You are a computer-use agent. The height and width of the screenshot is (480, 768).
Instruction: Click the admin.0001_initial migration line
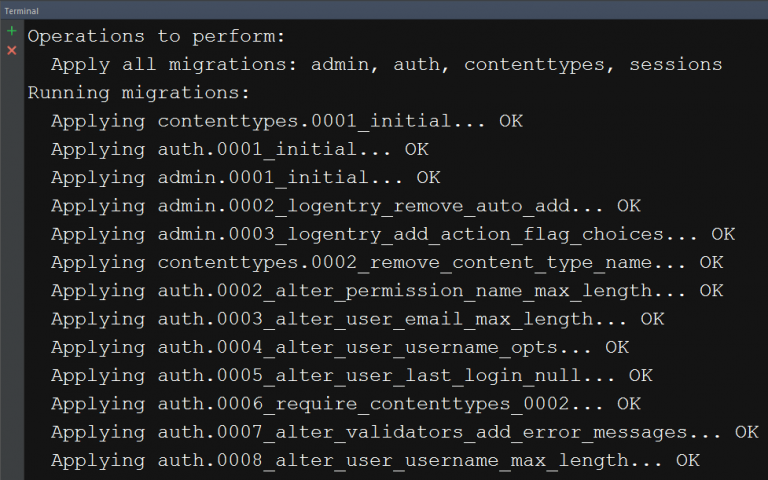coord(246,177)
